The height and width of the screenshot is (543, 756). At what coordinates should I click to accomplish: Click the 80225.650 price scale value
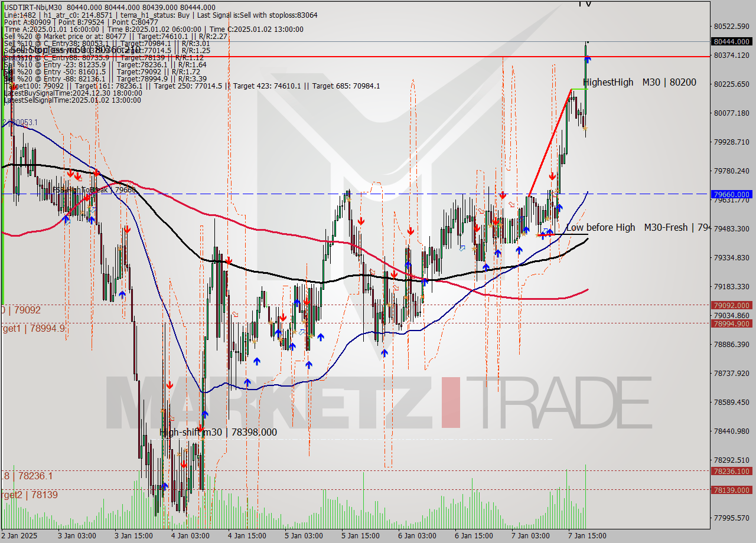tap(731, 84)
